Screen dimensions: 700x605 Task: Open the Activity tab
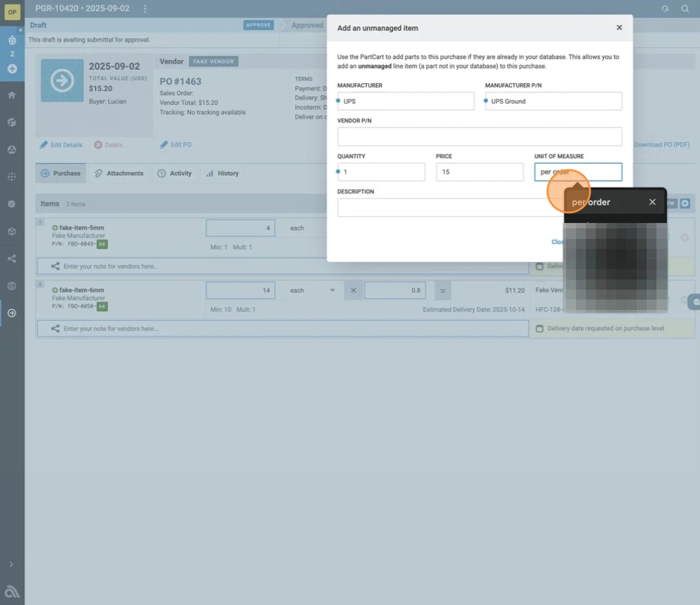point(174,173)
